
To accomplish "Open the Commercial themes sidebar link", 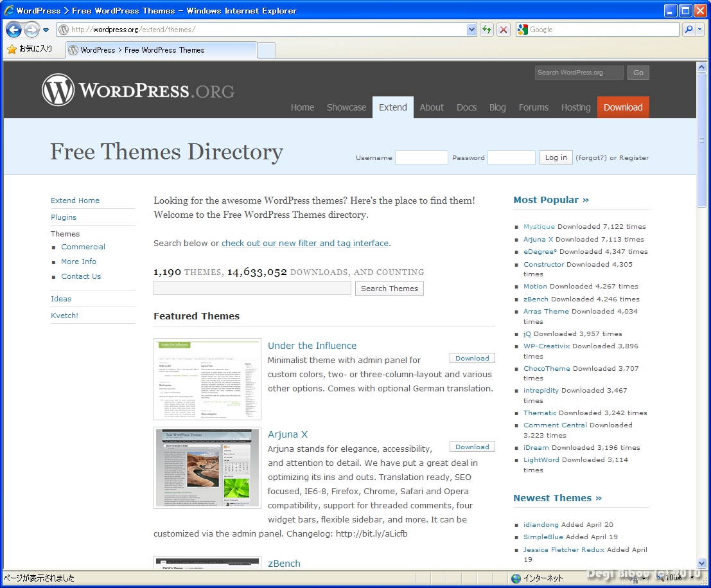I will (83, 247).
